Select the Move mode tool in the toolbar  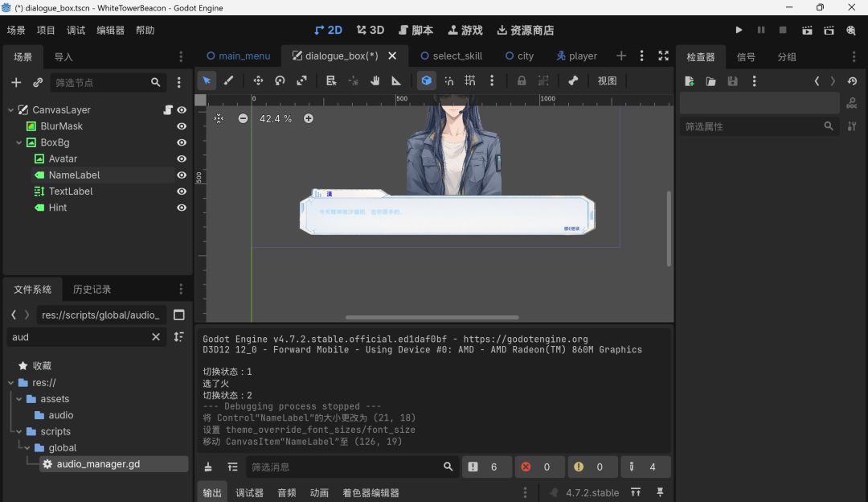coord(258,81)
